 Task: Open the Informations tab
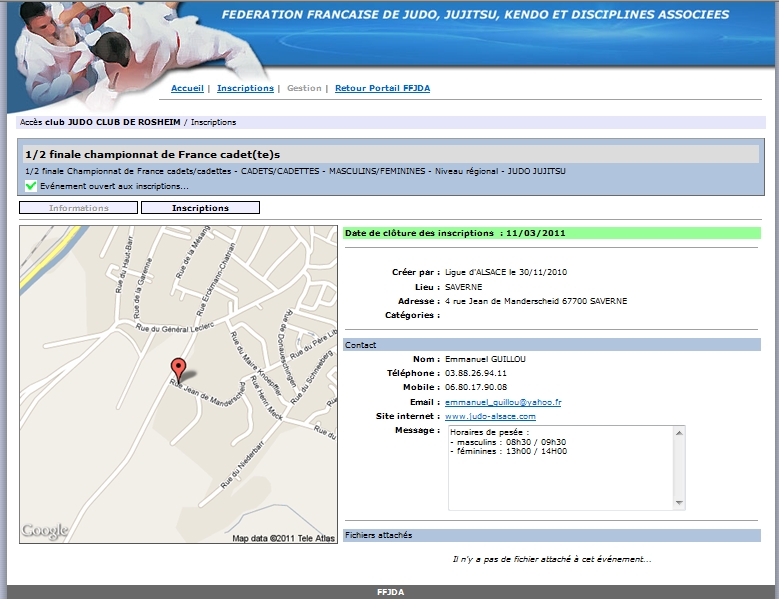pyautogui.click(x=79, y=208)
